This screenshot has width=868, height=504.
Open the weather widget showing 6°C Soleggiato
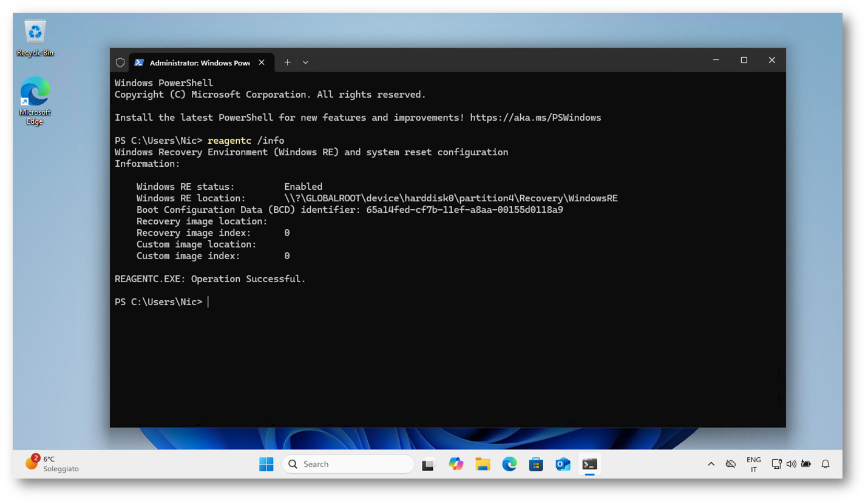[53, 464]
